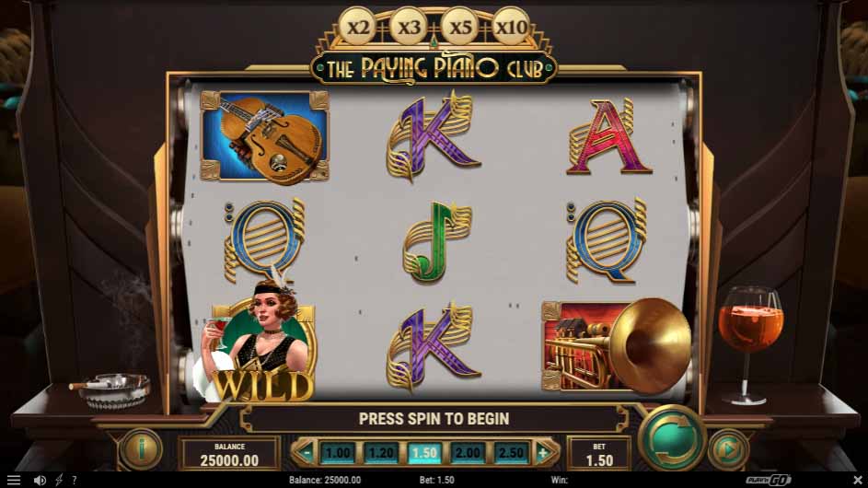
Task: Choose the highlighted 1.50 bet
Action: tap(424, 453)
